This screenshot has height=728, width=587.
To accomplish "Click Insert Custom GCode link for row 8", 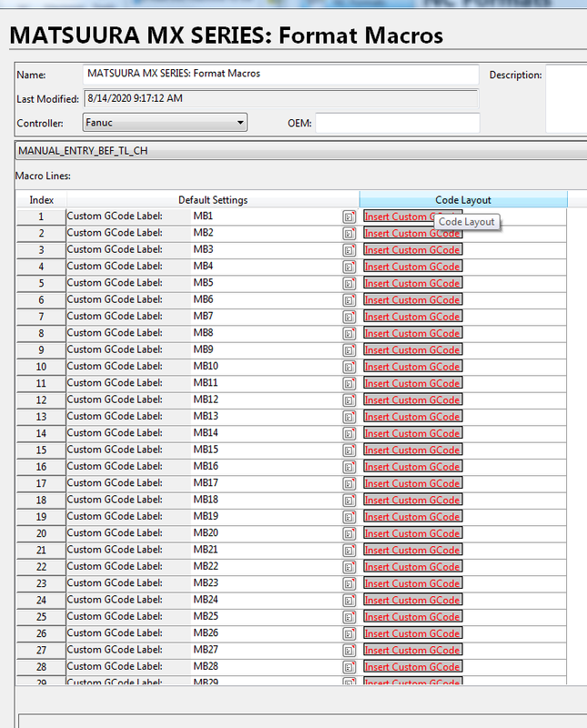I will pyautogui.click(x=412, y=333).
